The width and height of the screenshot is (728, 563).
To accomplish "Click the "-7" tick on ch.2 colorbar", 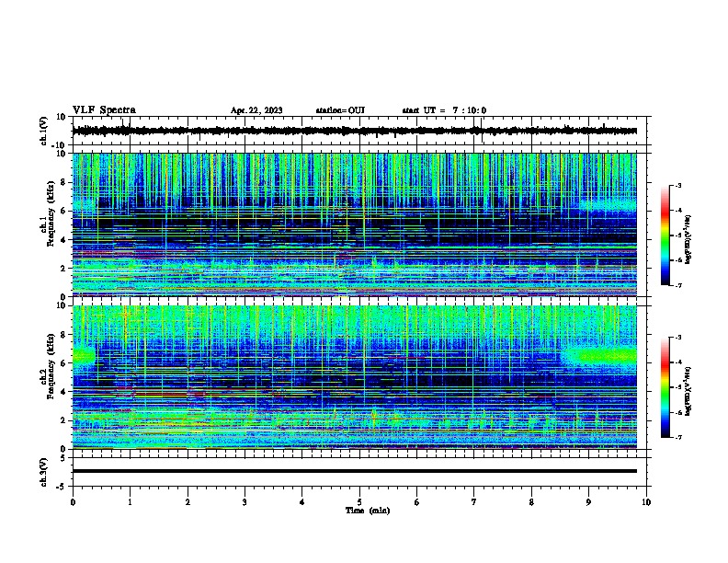I will click(x=678, y=438).
